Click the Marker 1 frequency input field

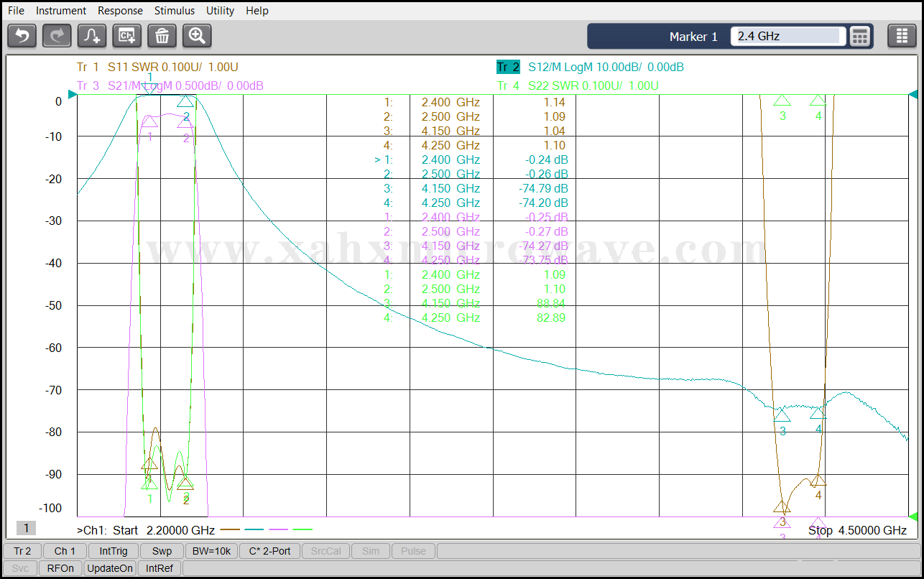pos(787,36)
